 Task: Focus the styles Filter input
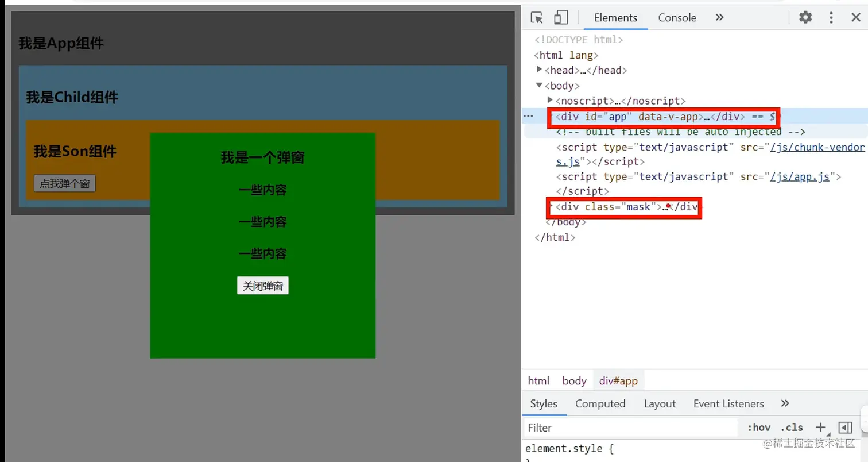point(630,428)
